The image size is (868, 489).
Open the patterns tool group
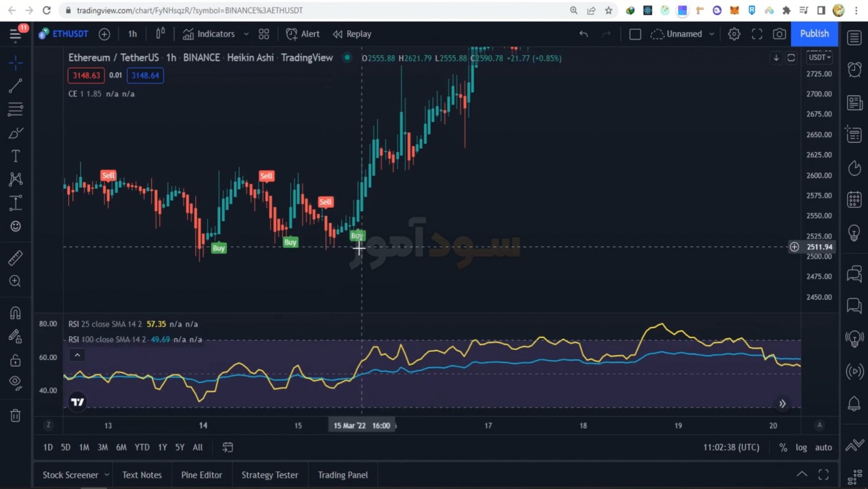point(15,179)
